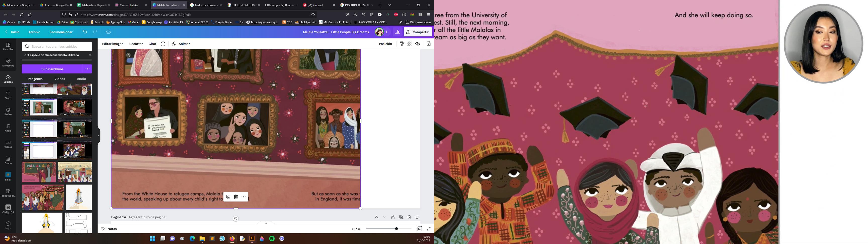Click the Compartir button
This screenshot has height=244, width=868.
point(418,32)
